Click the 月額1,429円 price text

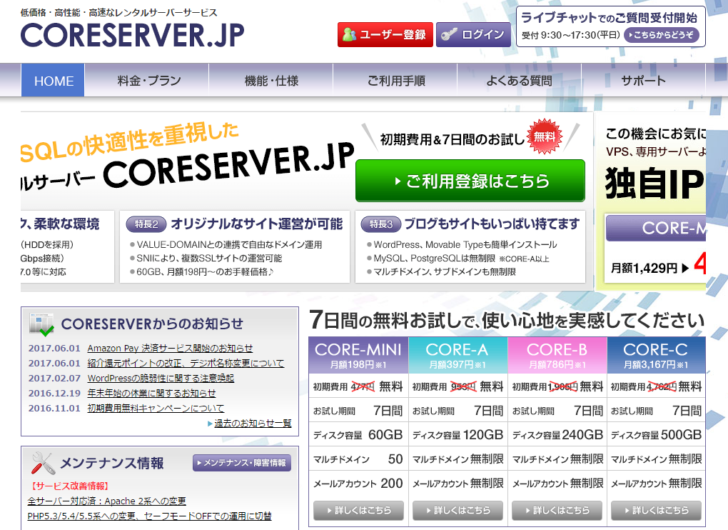(x=644, y=268)
